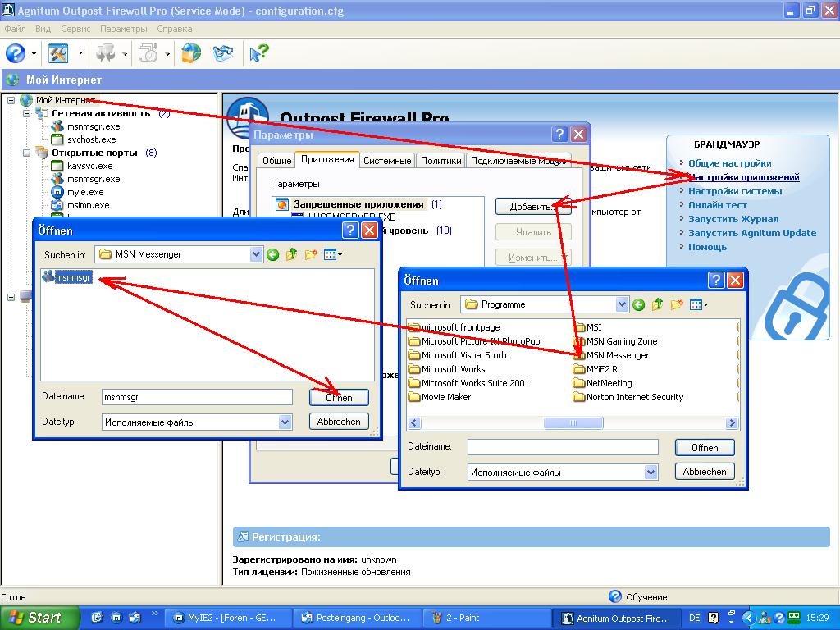Click Dateiname field containing msnmsgr
This screenshot has height=630, width=840.
(x=197, y=397)
